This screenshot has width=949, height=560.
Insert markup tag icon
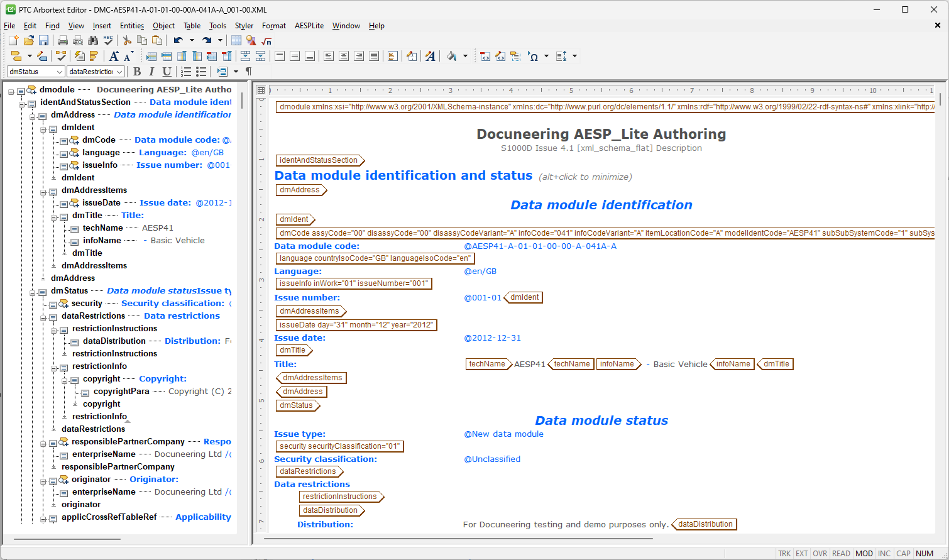coord(16,56)
